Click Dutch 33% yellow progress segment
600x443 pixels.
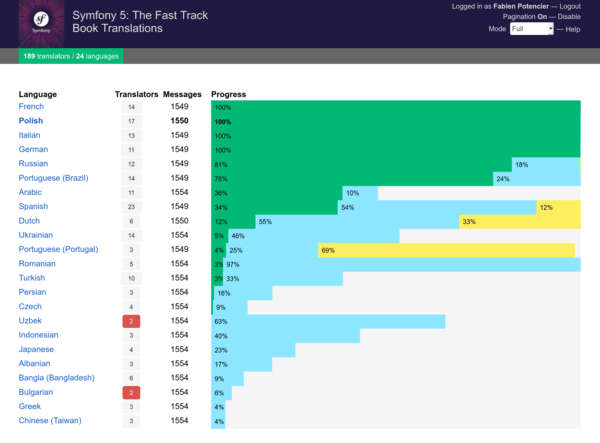(520, 222)
